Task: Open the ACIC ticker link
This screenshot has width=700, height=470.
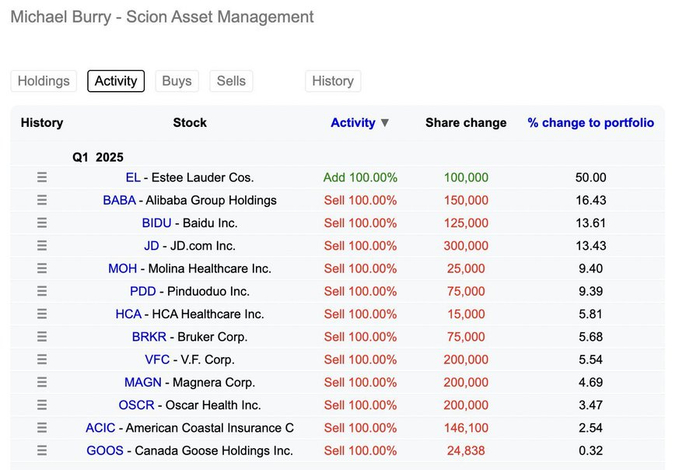Action: click(101, 428)
